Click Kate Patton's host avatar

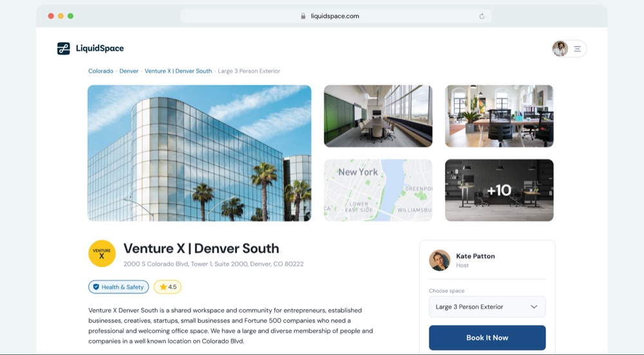click(439, 260)
